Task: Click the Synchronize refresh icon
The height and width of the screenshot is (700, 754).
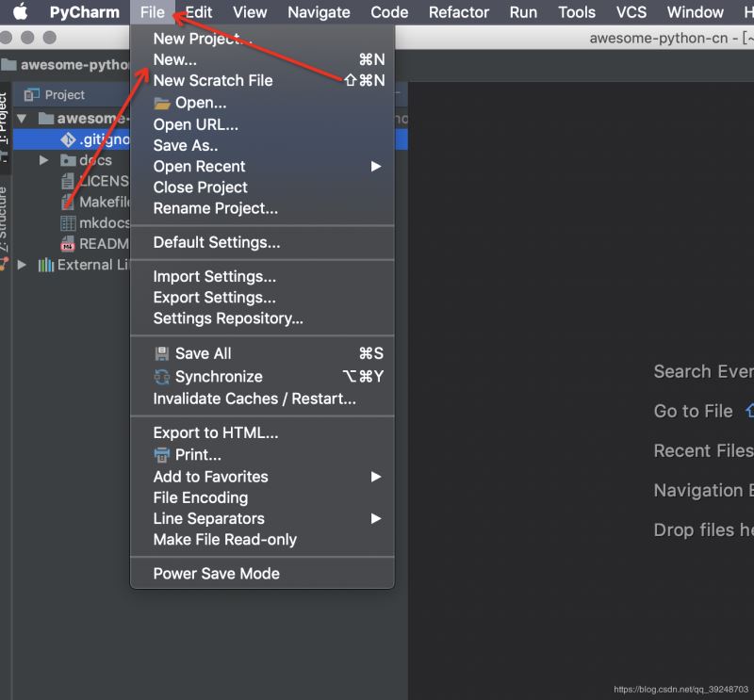Action: (x=162, y=377)
